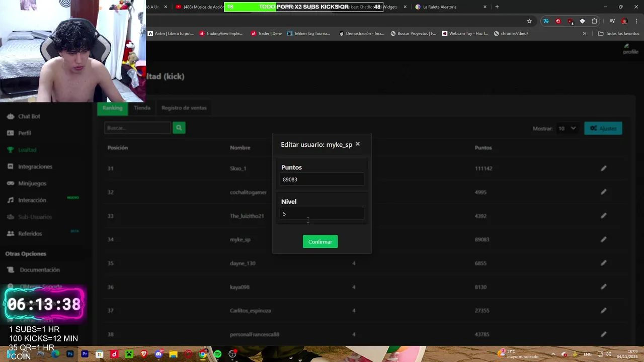Select the name cell 'kaya098'

[239, 287]
